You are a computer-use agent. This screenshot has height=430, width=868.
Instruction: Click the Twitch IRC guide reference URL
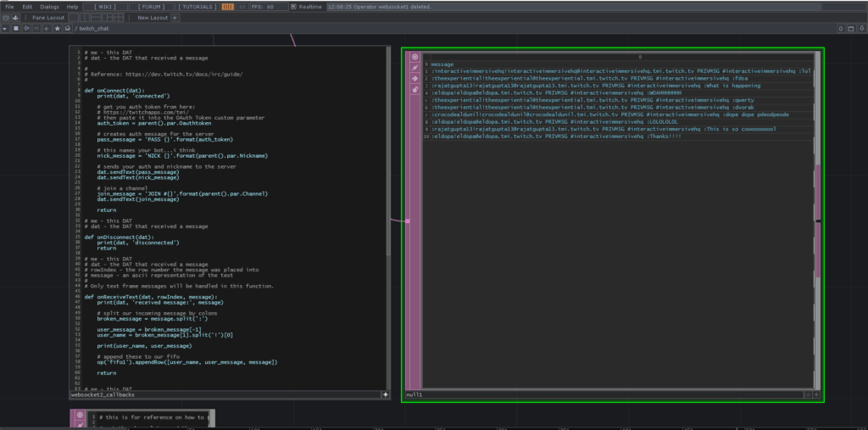(184, 74)
